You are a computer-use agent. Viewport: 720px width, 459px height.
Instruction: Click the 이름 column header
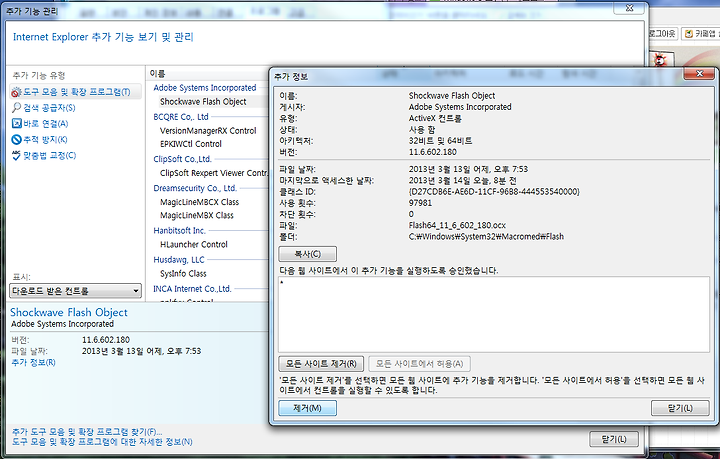pos(157,73)
